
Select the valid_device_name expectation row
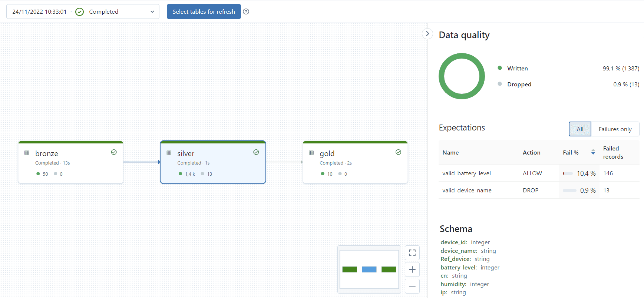467,190
